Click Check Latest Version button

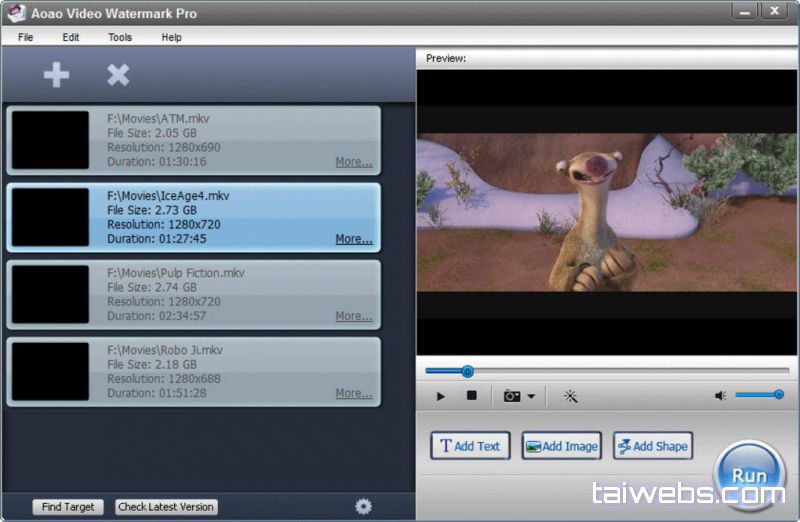click(166, 507)
